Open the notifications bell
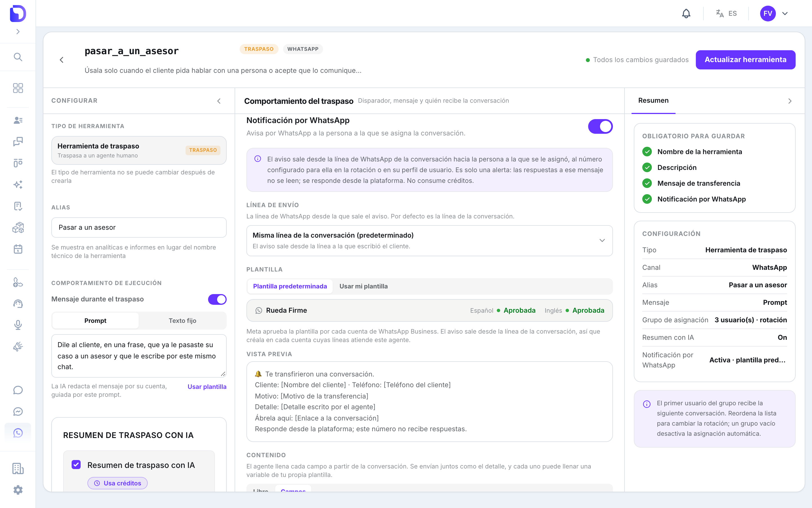Viewport: 812px width, 508px height. point(686,14)
